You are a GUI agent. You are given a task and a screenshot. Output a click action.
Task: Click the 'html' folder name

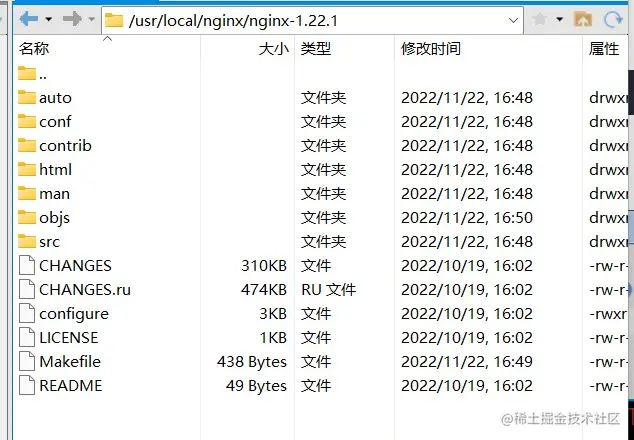[56, 169]
